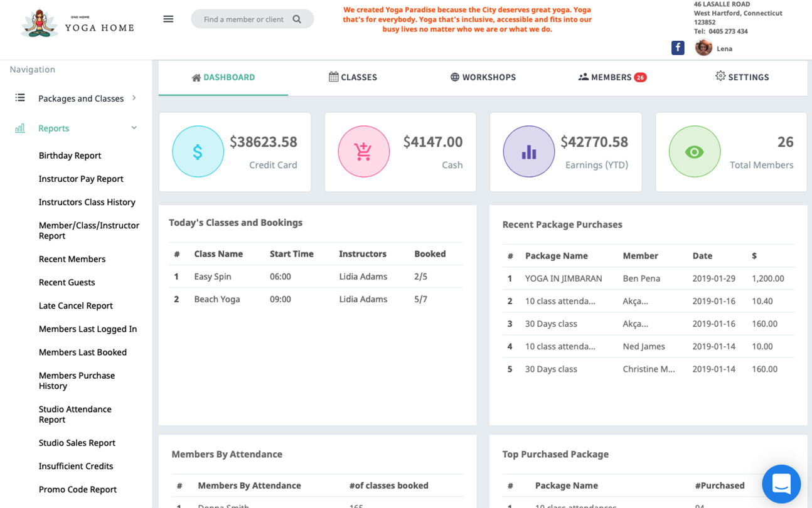This screenshot has height=508, width=812.
Task: Click the chat messenger bubble icon
Action: click(x=781, y=484)
